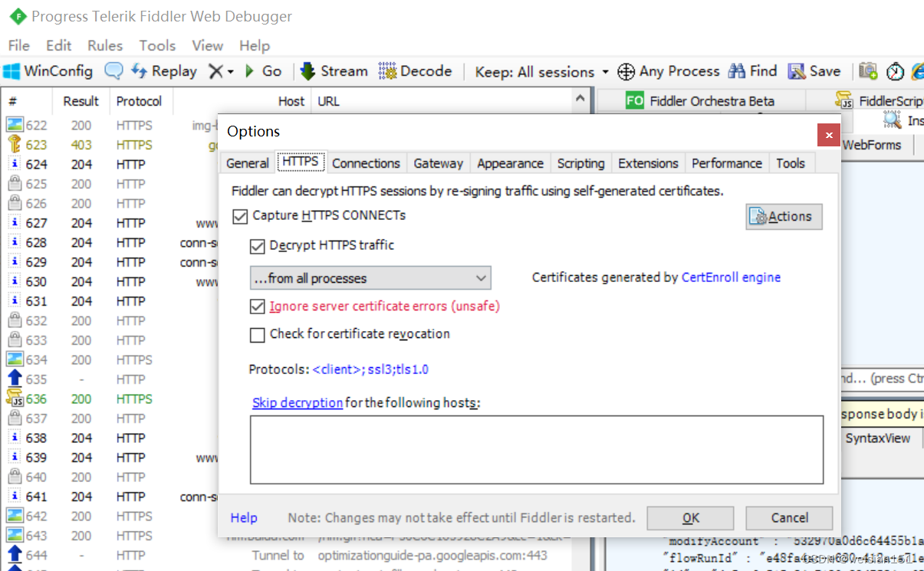Toggle Capture HTTPS CONNECTs checkbox

point(239,216)
